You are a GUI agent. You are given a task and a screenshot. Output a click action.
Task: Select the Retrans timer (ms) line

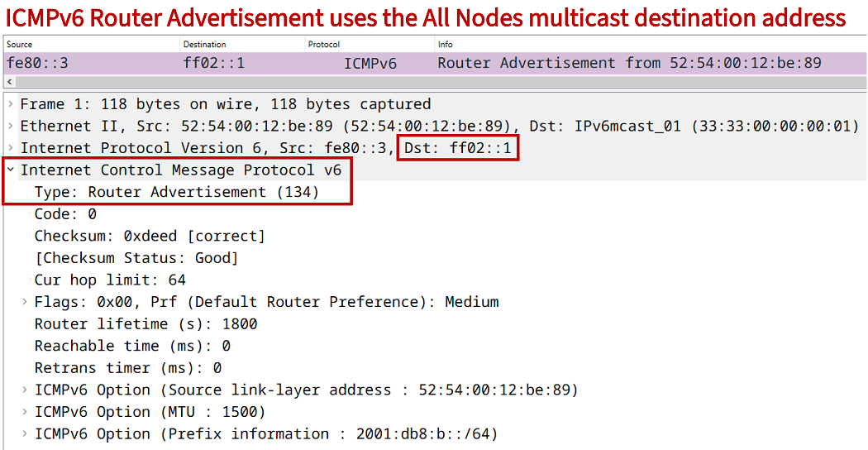[127, 368]
